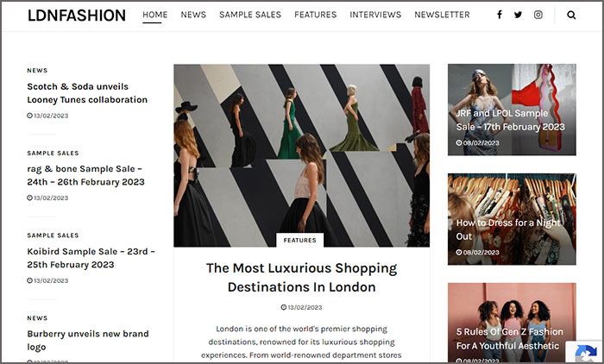Click the search magnifier icon

571,15
